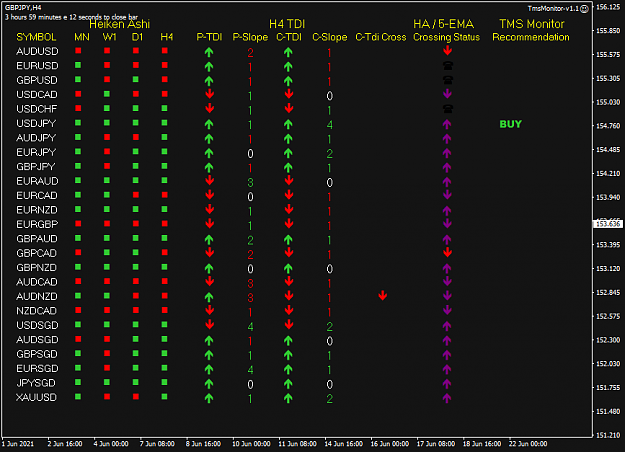
Task: Click the Recommendation column header
Action: 531,37
